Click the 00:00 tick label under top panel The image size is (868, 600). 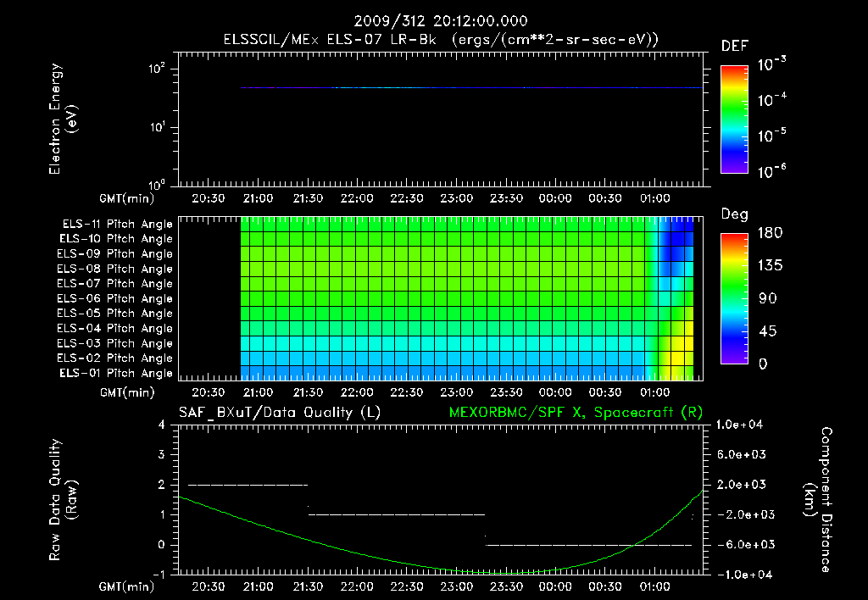coord(555,198)
